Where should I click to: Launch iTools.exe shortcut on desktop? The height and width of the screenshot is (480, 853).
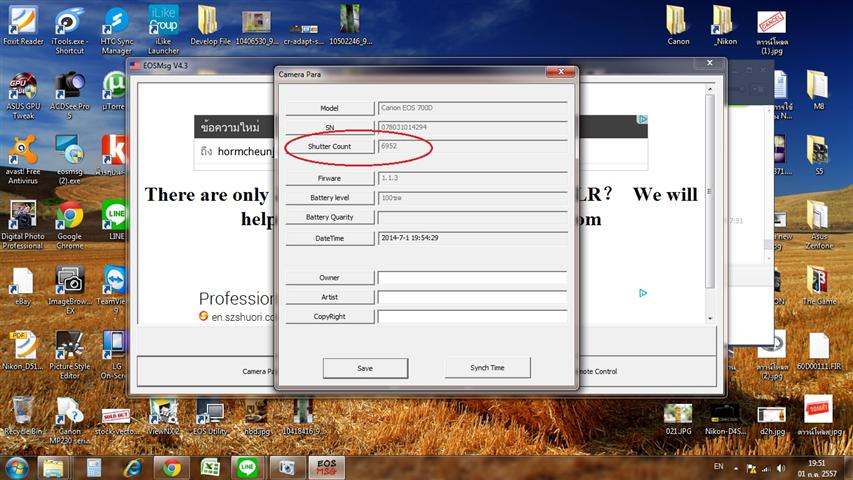[69, 30]
